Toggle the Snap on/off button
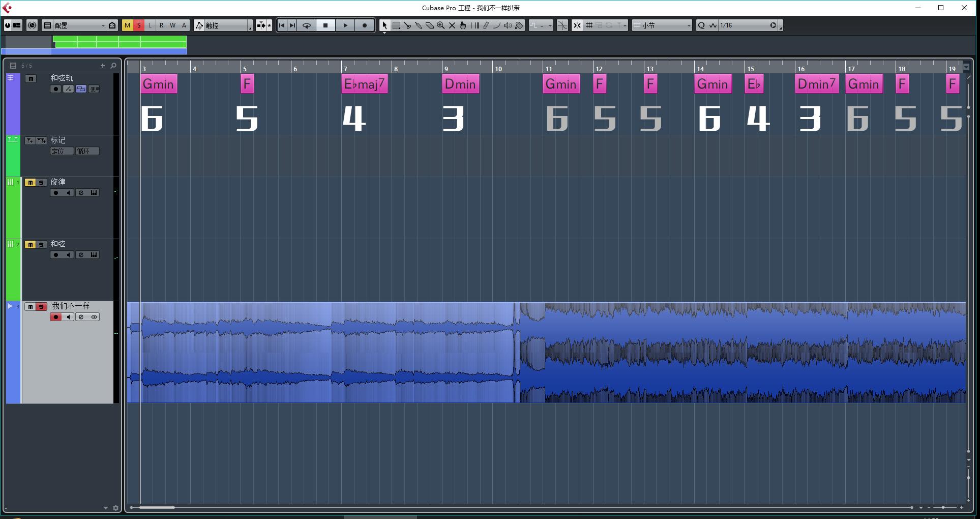The width and height of the screenshot is (980, 519). [577, 25]
